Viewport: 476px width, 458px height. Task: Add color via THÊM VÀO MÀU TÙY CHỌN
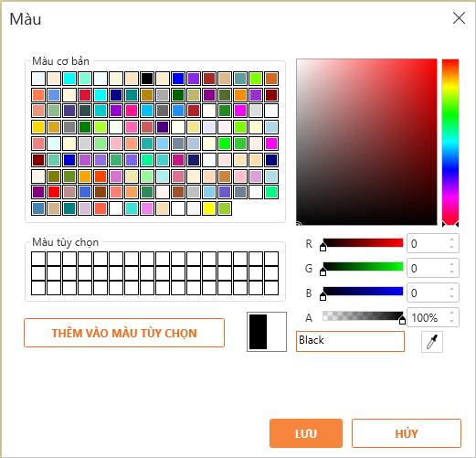coord(124,333)
